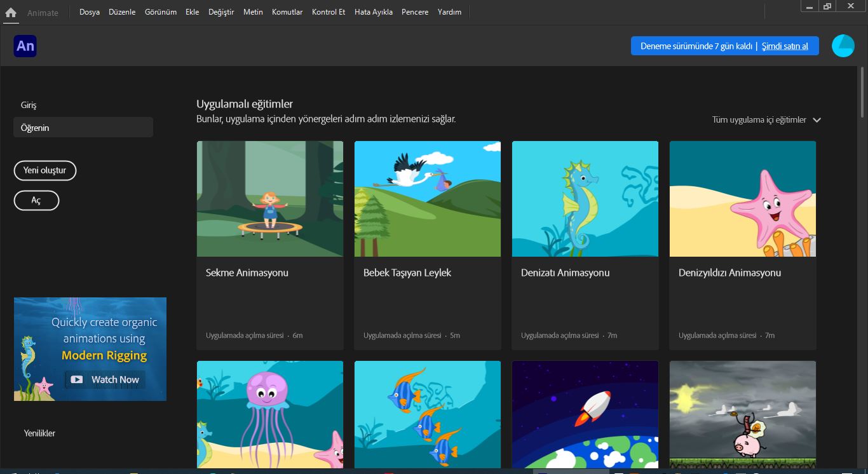Viewport: 868px width, 474px height.
Task: Open the flying pig tutorial thumbnail
Action: tap(743, 415)
